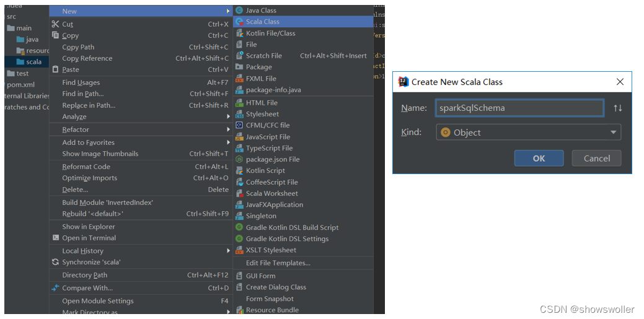This screenshot has height=319, width=644.
Task: Click the Scratch File icon
Action: coord(239,56)
